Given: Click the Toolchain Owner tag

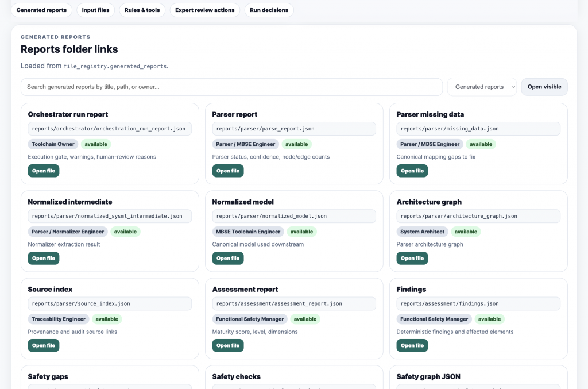Looking at the screenshot, I should [x=53, y=144].
